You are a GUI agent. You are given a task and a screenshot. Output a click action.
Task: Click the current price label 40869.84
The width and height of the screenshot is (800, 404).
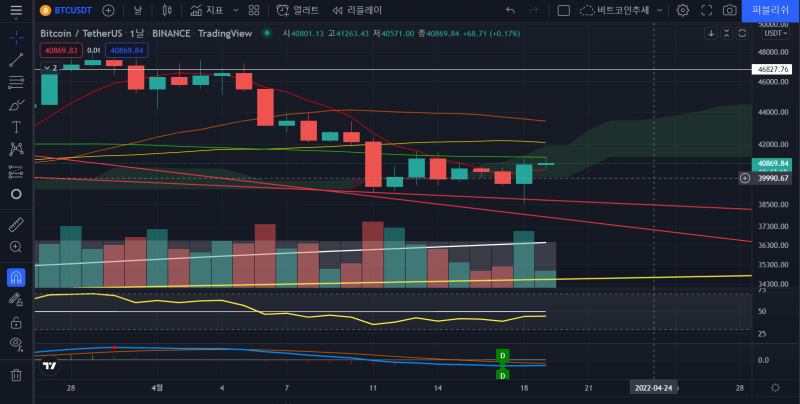pyautogui.click(x=772, y=164)
